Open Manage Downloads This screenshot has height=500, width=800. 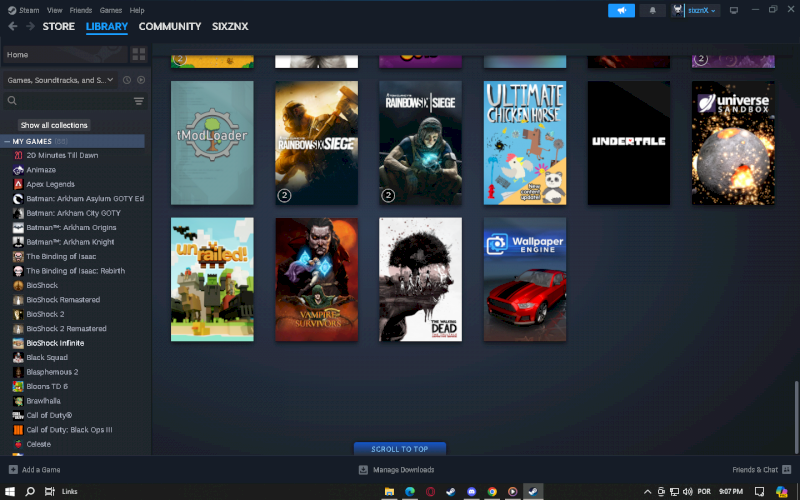[x=397, y=469]
